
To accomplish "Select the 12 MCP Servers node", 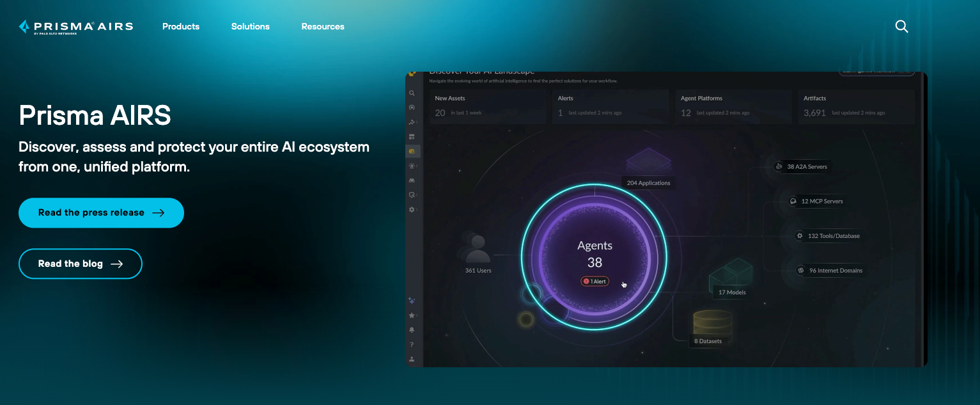I will coord(816,201).
